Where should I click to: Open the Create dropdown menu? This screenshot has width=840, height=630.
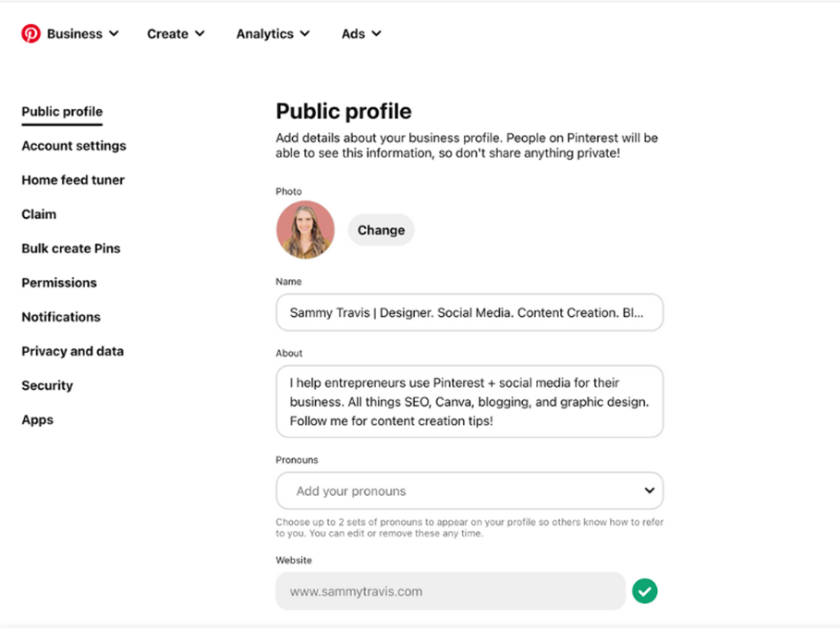pyautogui.click(x=176, y=34)
